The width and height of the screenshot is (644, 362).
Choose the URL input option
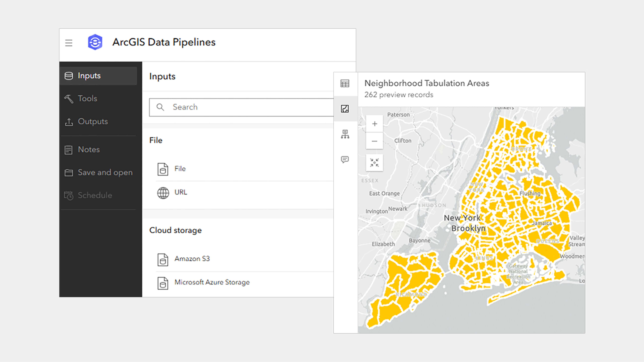(245, 193)
